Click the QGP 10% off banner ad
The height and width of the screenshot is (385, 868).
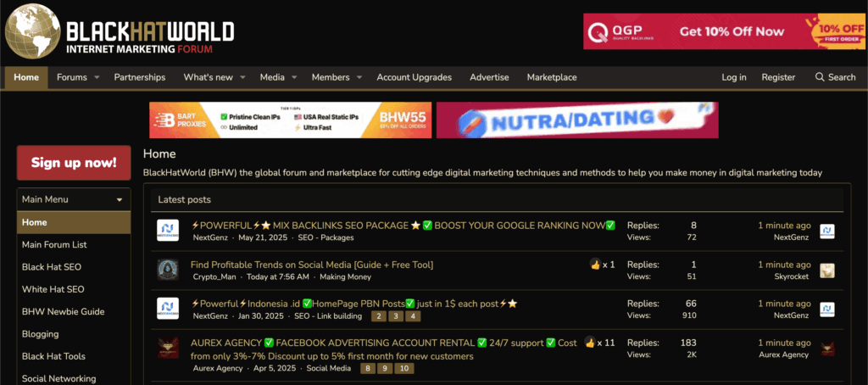coord(725,31)
